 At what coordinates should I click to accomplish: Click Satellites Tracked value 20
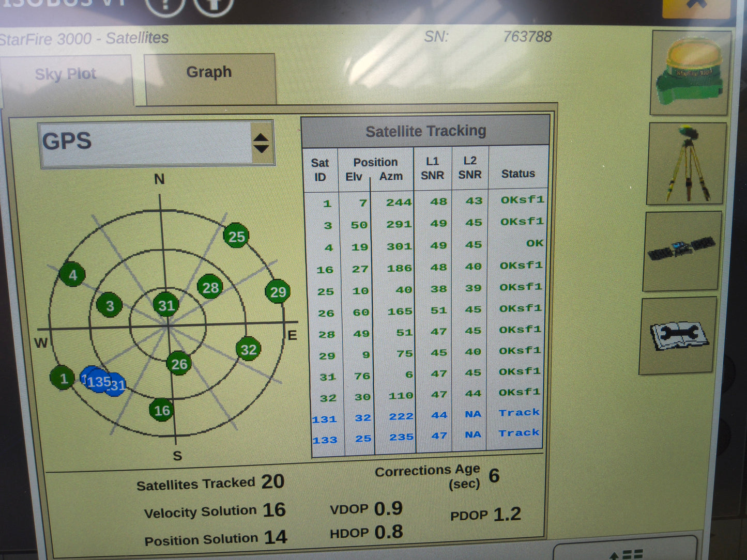coord(273,481)
